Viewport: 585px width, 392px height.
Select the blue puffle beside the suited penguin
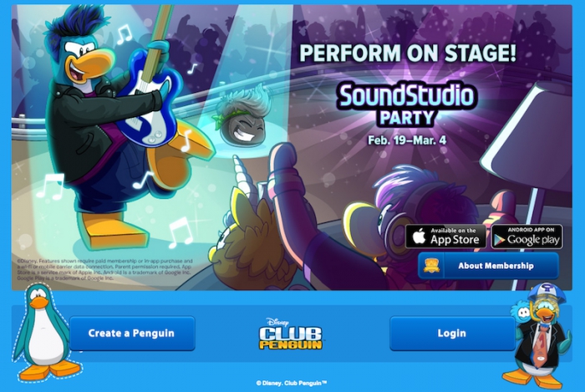[520, 313]
